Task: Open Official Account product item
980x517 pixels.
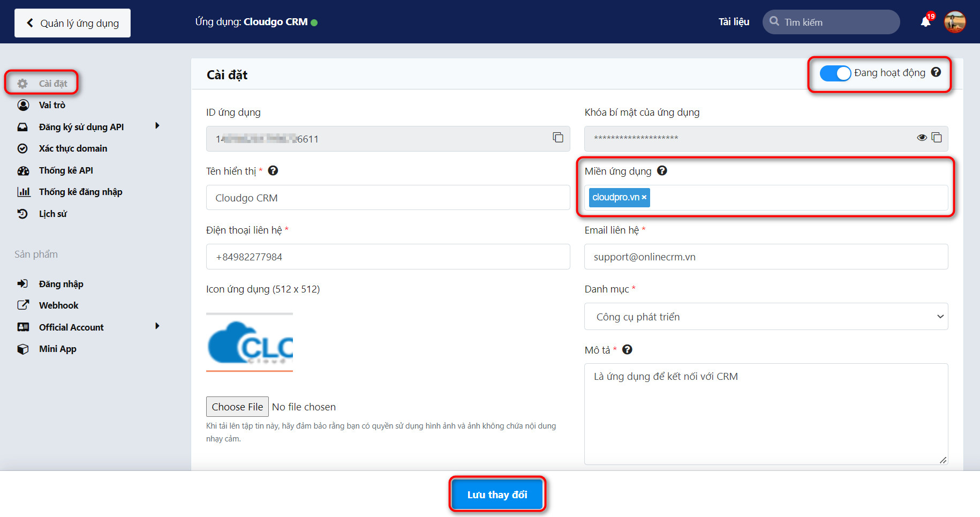Action: [71, 327]
